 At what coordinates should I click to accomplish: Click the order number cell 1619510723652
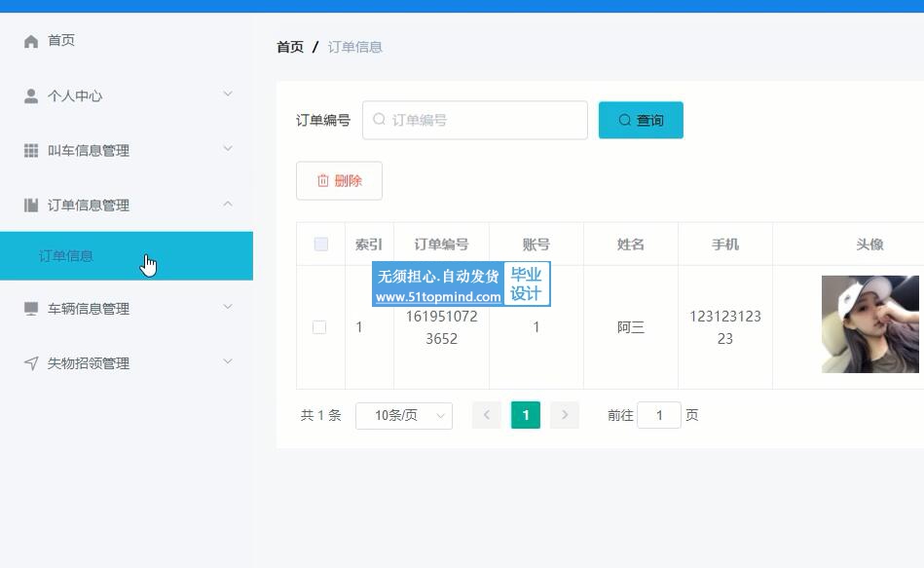(x=441, y=327)
